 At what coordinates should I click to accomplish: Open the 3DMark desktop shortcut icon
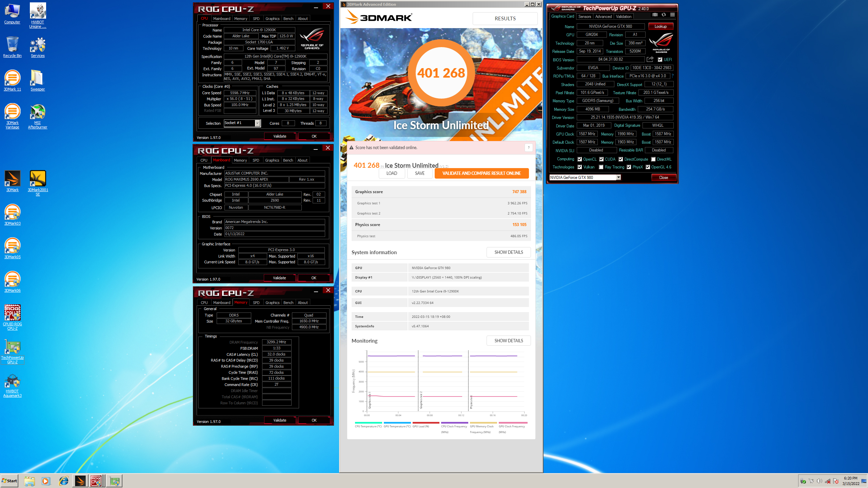point(12,181)
